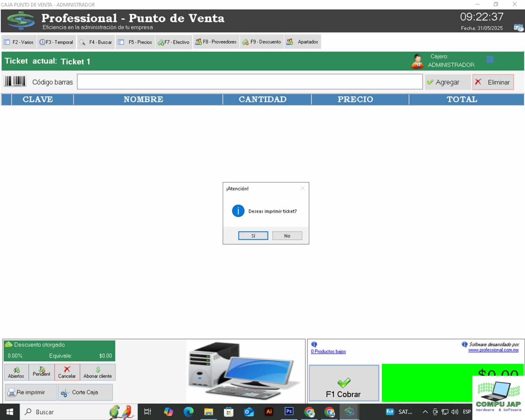Open F7 - Efectivo cash option
This screenshot has width=525, height=420.
[174, 42]
